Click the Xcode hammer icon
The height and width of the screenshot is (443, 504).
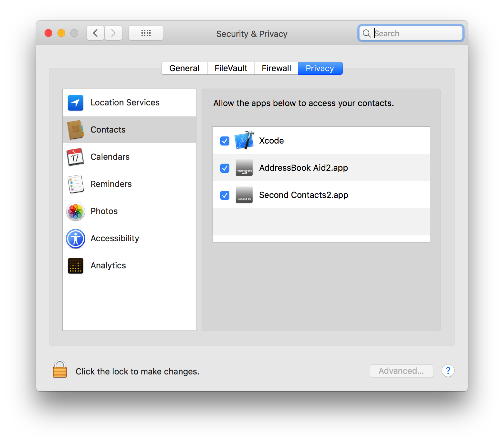pyautogui.click(x=244, y=140)
